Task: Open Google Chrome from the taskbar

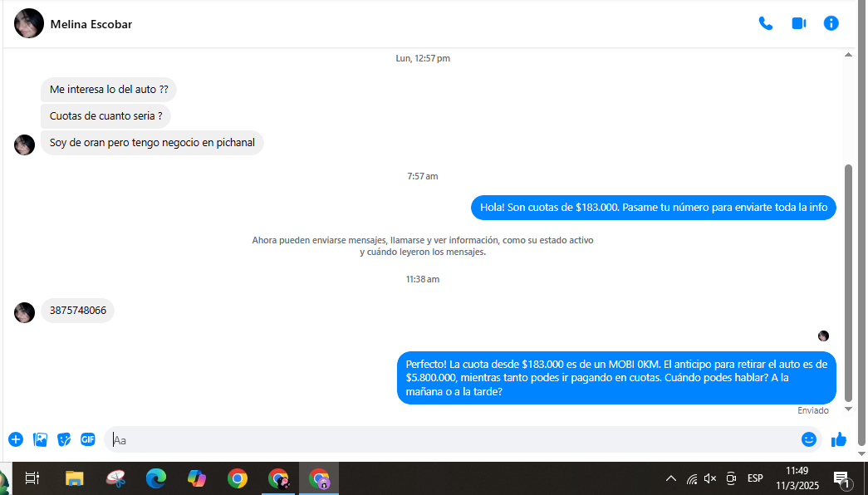Action: pyautogui.click(x=238, y=478)
